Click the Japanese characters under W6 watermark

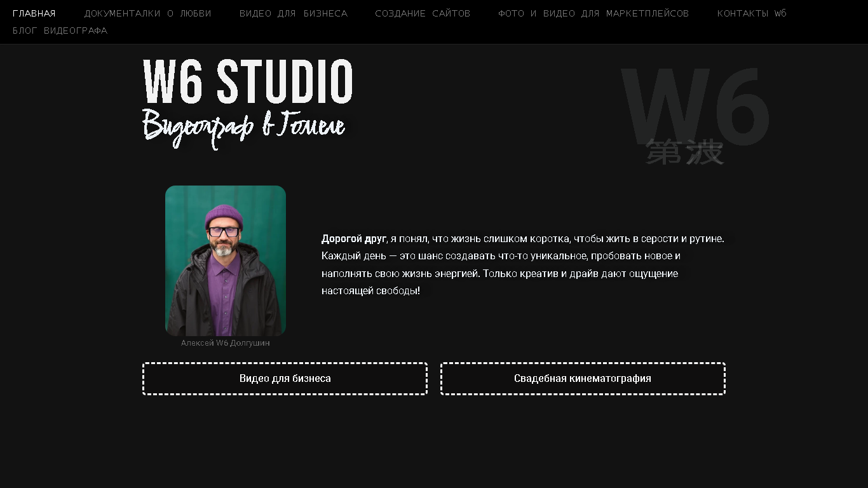[x=685, y=152]
